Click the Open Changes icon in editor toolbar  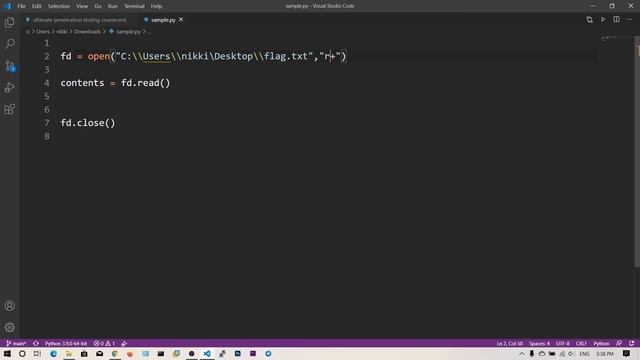[x=589, y=20]
